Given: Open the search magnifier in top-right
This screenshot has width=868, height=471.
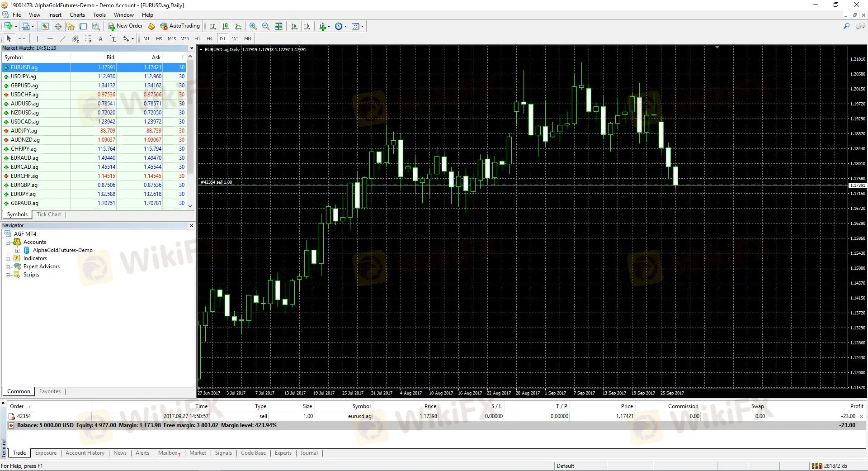Looking at the screenshot, I should coord(846,26).
